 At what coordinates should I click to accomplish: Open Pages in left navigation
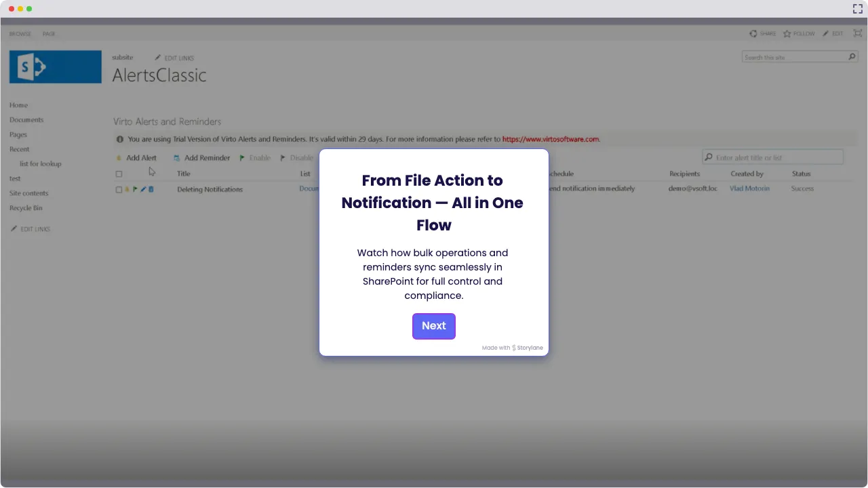tap(18, 135)
